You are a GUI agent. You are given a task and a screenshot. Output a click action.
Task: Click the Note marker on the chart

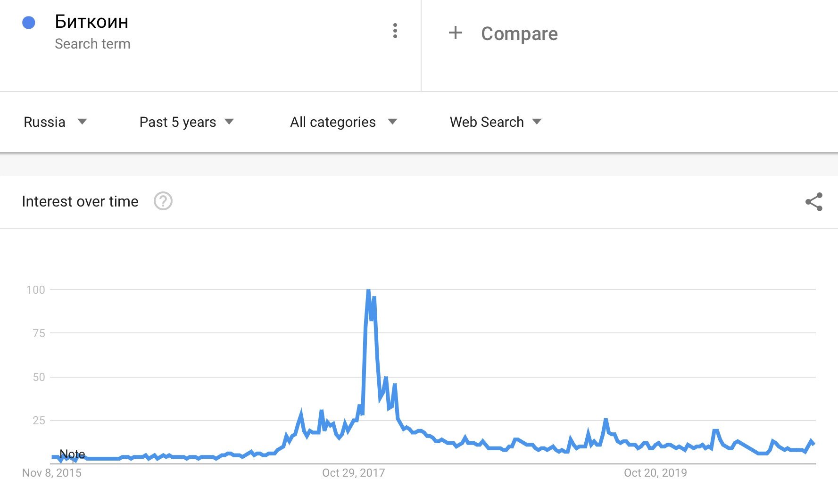click(x=72, y=454)
